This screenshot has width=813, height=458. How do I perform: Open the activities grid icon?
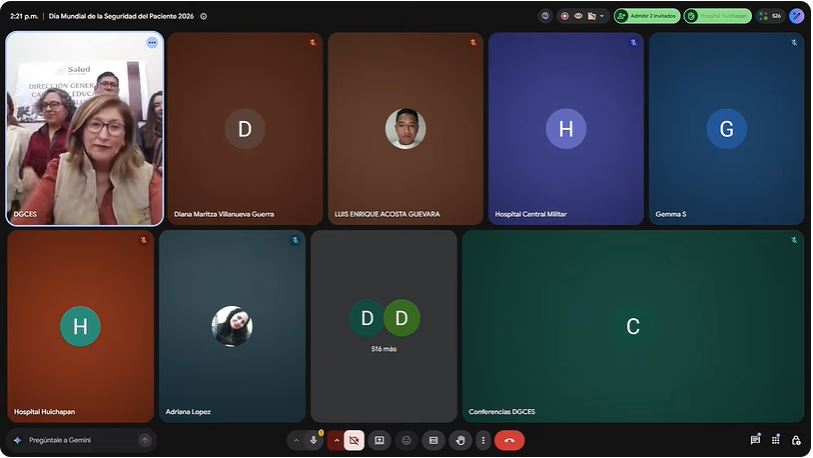coord(776,440)
